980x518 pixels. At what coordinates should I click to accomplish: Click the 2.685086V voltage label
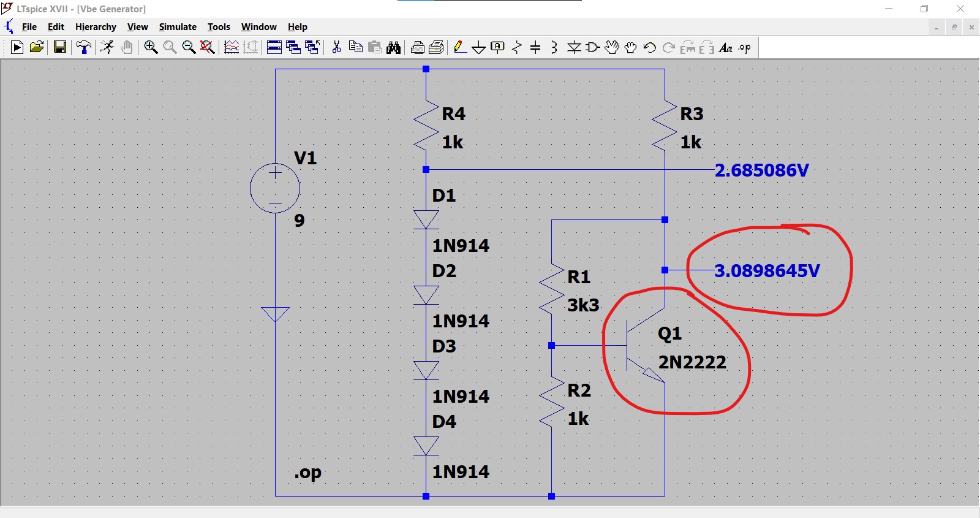(762, 170)
